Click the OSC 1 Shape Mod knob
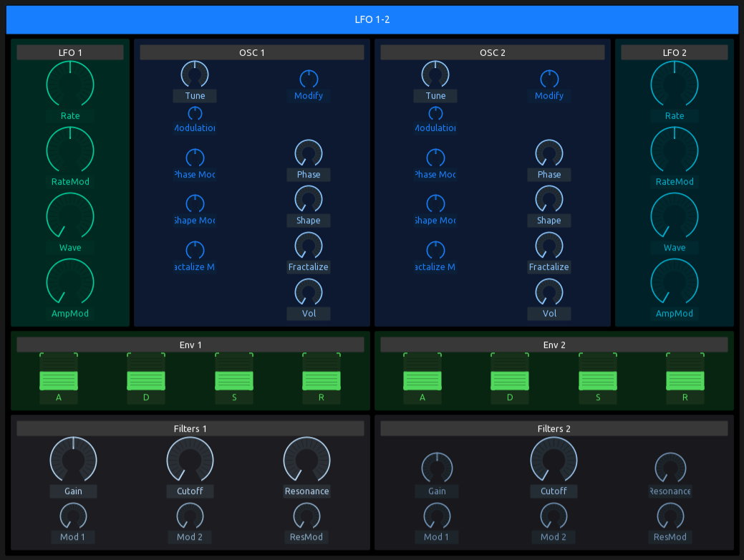Screen dimensions: 744x560 coord(195,204)
